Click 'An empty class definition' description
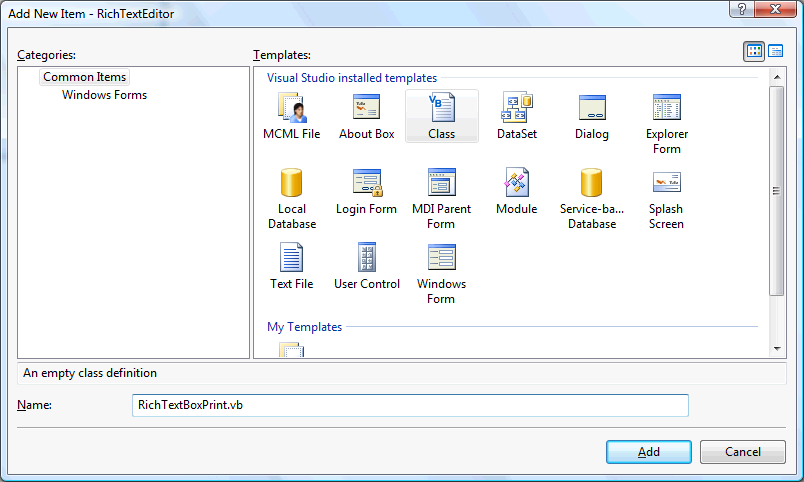Image resolution: width=804 pixels, height=482 pixels. (x=90, y=373)
